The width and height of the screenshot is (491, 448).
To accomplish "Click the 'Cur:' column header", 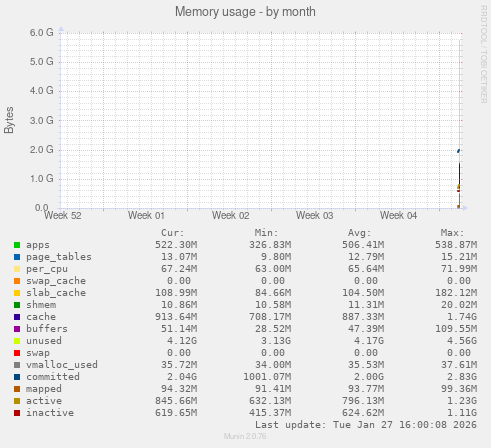I will point(173,233).
